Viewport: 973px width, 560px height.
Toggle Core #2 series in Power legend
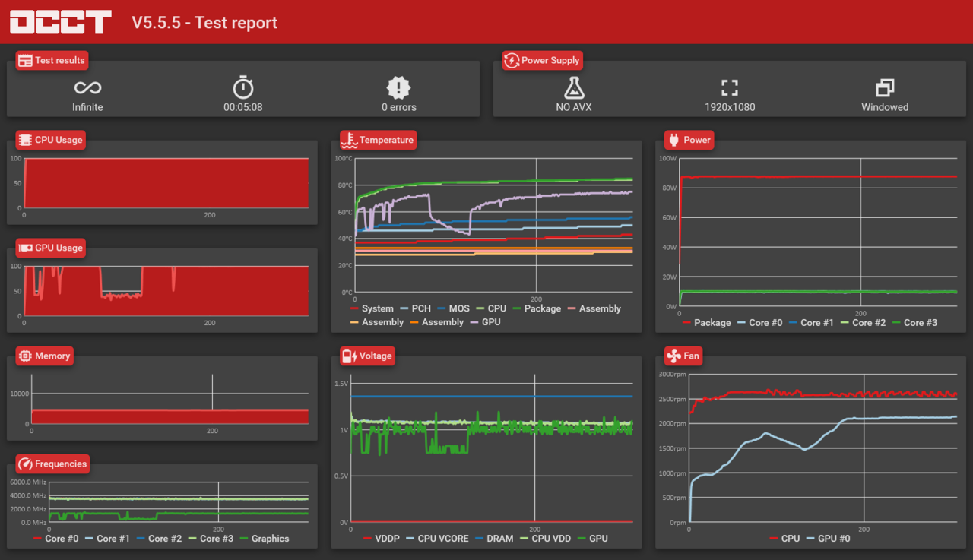coord(863,322)
